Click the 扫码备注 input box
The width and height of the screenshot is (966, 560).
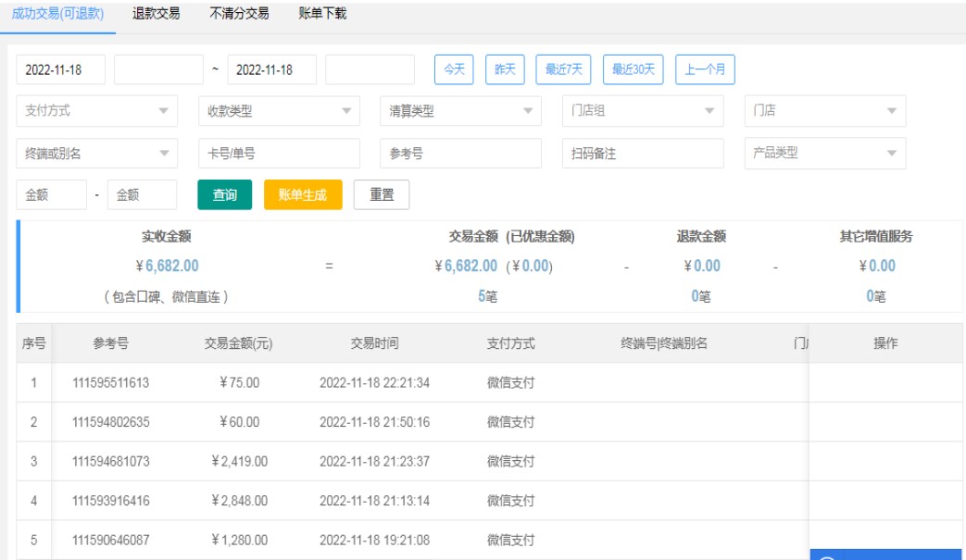pyautogui.click(x=643, y=154)
